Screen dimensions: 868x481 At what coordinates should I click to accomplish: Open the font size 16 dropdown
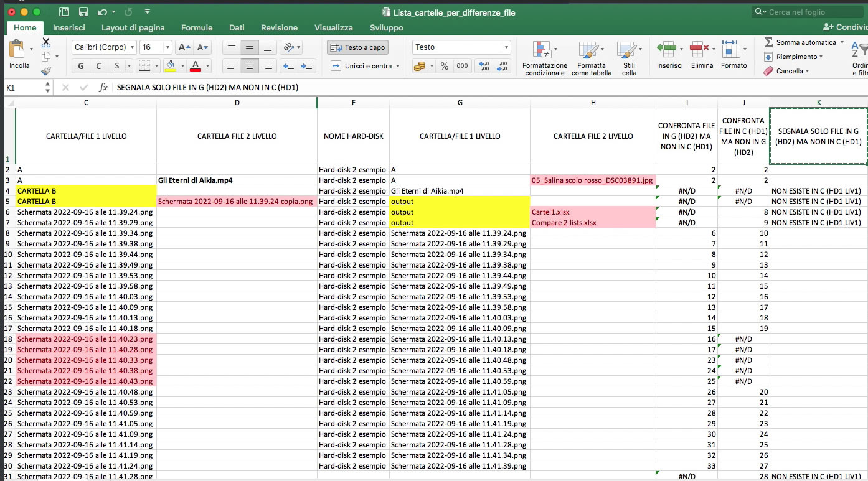point(167,47)
